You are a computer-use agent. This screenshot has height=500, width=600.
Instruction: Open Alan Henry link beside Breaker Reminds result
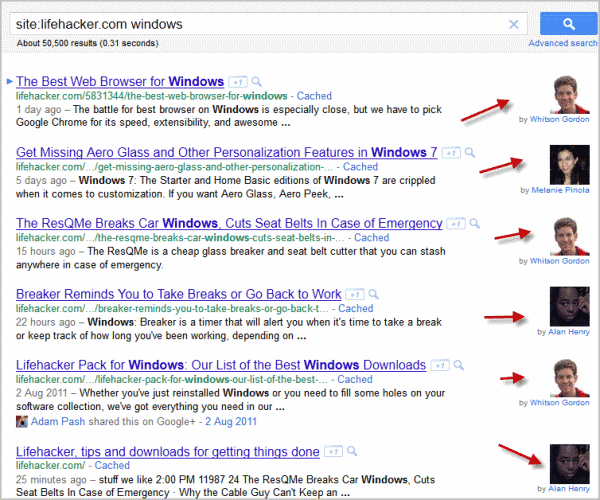point(569,332)
